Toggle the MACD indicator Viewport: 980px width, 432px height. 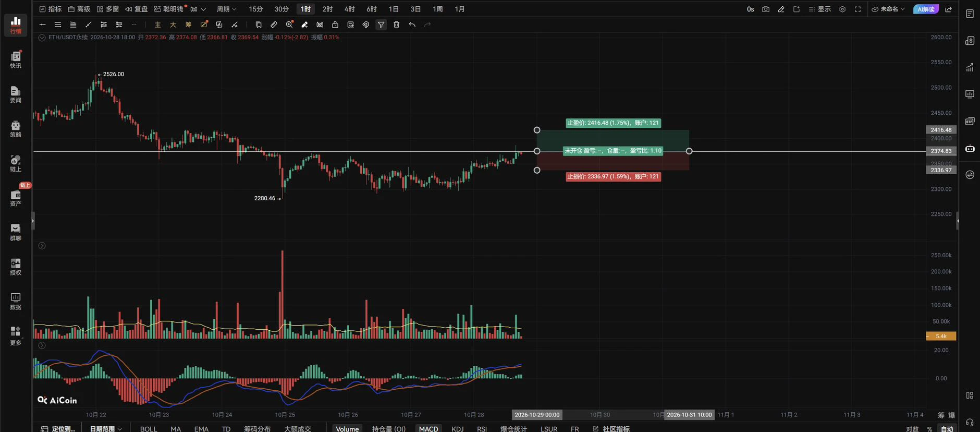tap(428, 429)
